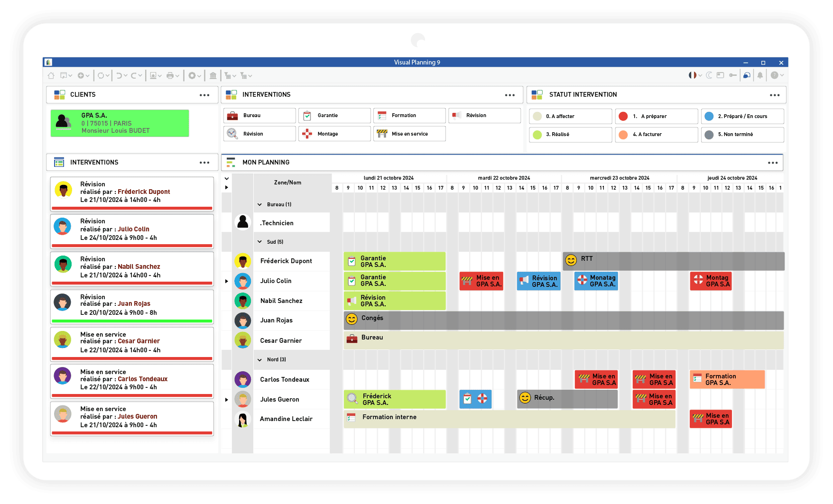Click the .Technicien silhouette avatar
Screen dimensions: 833x504
(x=243, y=222)
